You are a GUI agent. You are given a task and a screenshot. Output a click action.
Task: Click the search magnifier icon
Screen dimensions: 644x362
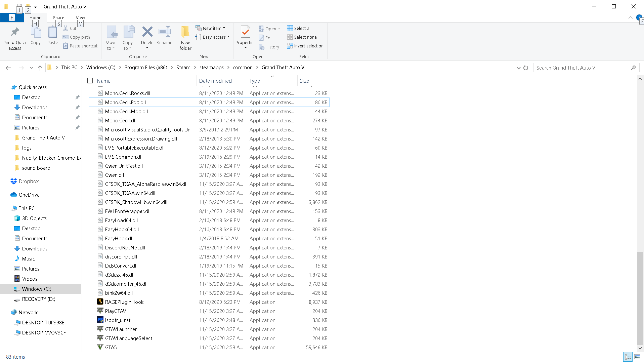[633, 68]
